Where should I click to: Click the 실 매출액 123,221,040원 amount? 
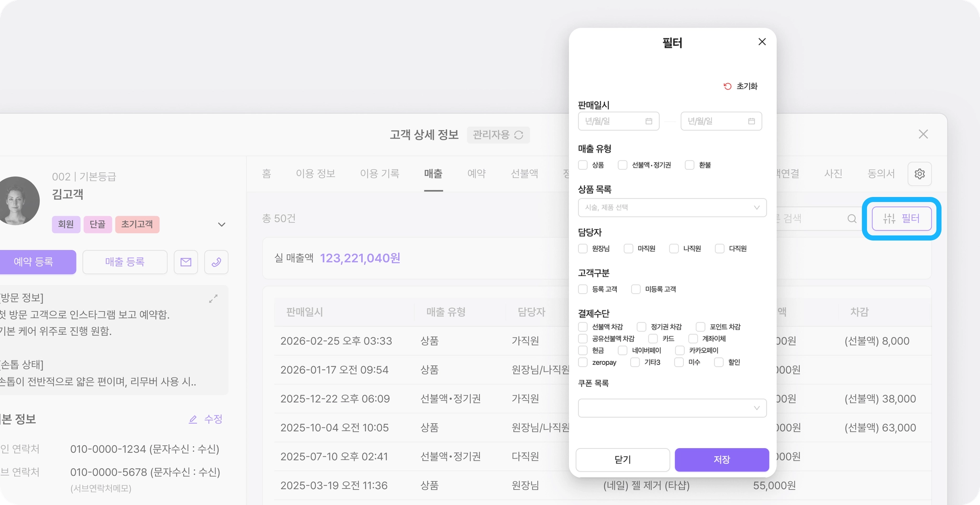[x=360, y=258]
